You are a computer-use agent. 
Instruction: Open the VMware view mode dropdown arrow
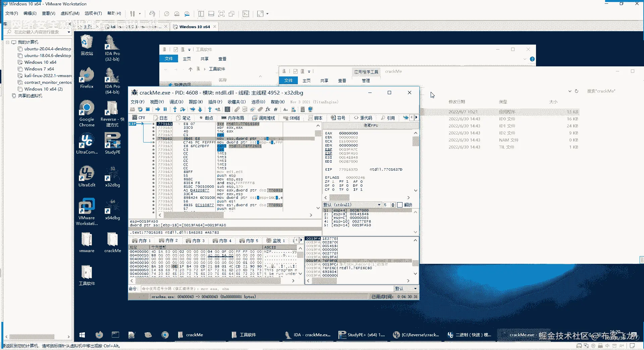click(x=267, y=14)
